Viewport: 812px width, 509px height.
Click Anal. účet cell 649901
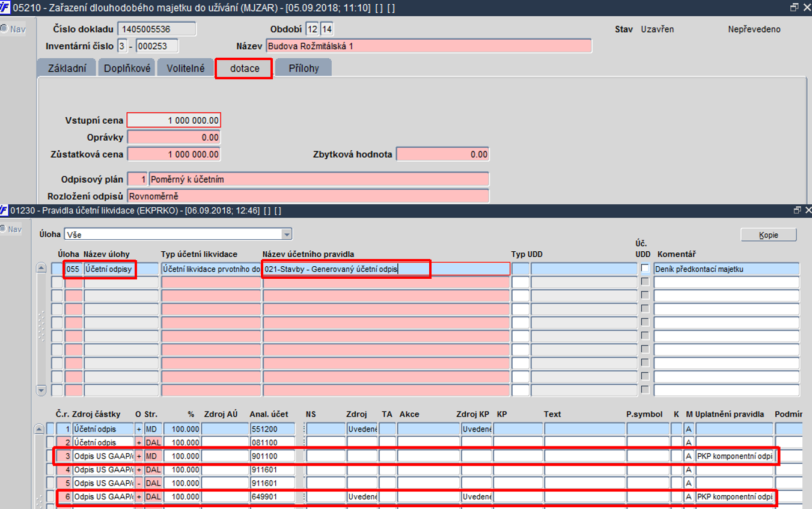tap(272, 496)
